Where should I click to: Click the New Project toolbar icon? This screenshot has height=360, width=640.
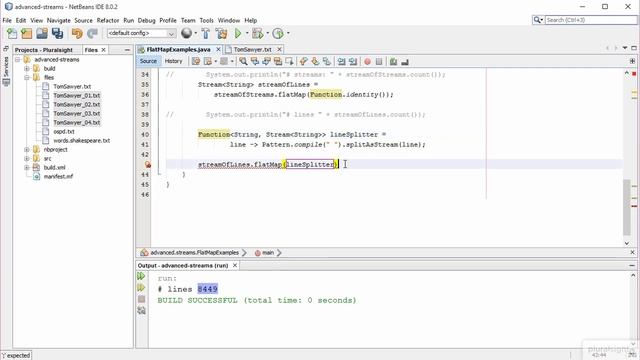27,33
